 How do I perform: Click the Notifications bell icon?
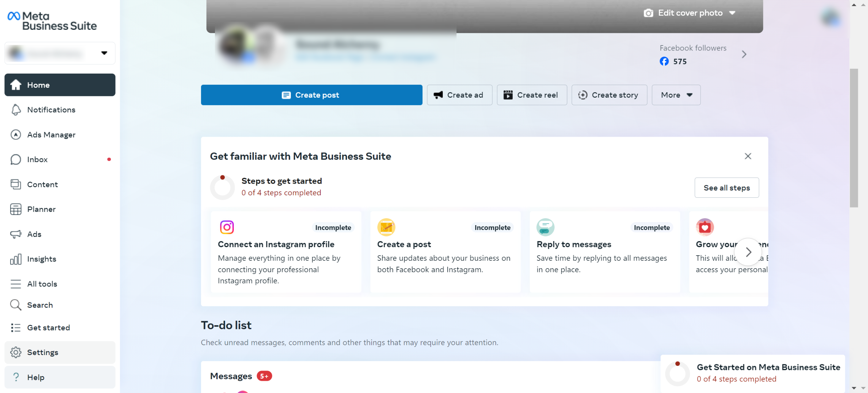16,110
